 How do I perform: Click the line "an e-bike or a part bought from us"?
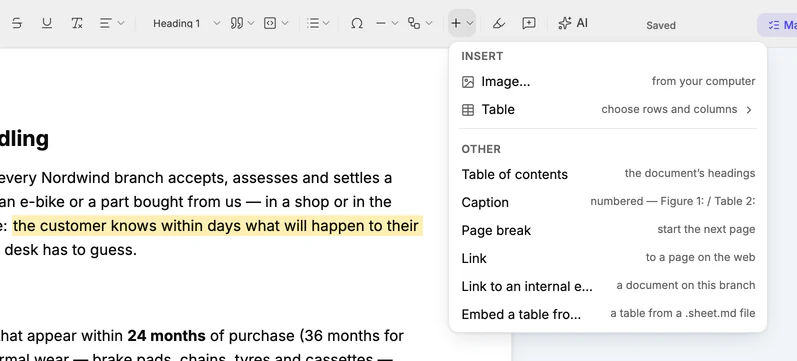click(x=196, y=202)
